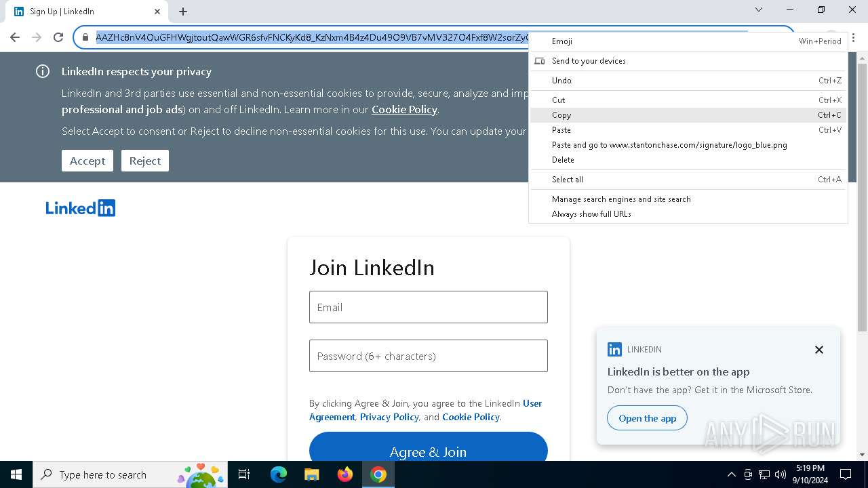
Task: Launch Firefox from taskbar
Action: click(x=345, y=474)
